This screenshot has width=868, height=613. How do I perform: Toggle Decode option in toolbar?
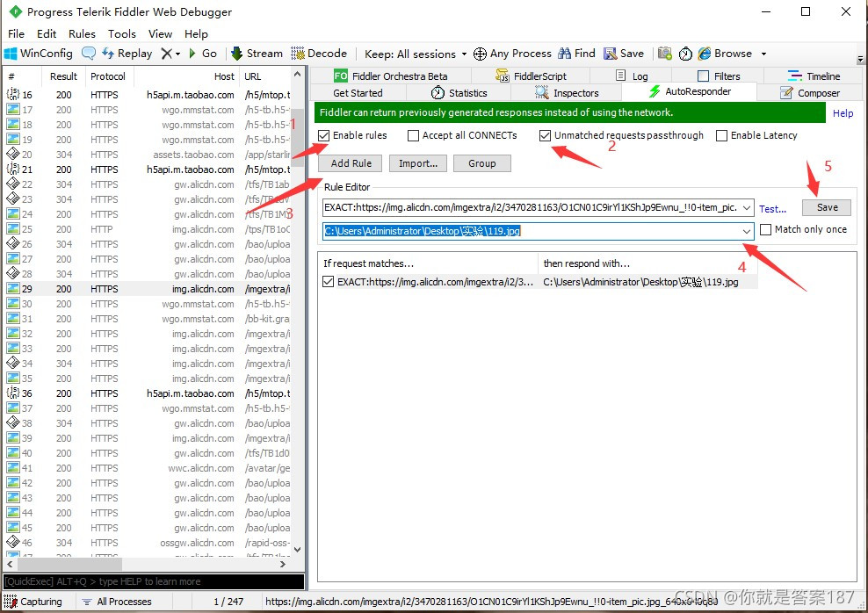click(x=320, y=54)
